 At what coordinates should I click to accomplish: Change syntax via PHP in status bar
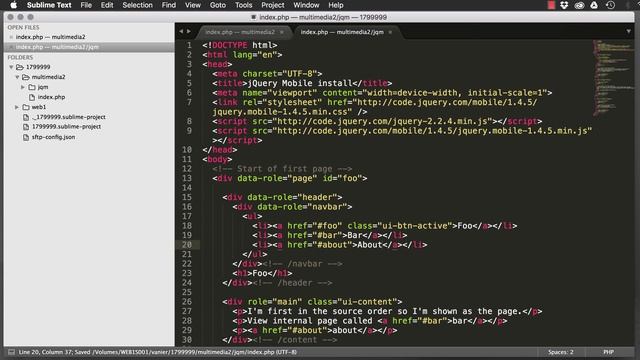point(609,352)
